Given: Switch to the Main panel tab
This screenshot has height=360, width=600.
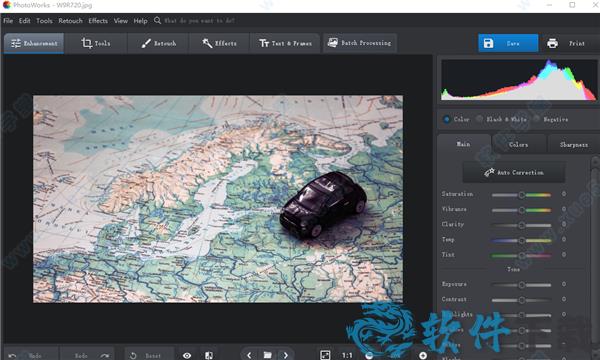Looking at the screenshot, I should pos(464,144).
